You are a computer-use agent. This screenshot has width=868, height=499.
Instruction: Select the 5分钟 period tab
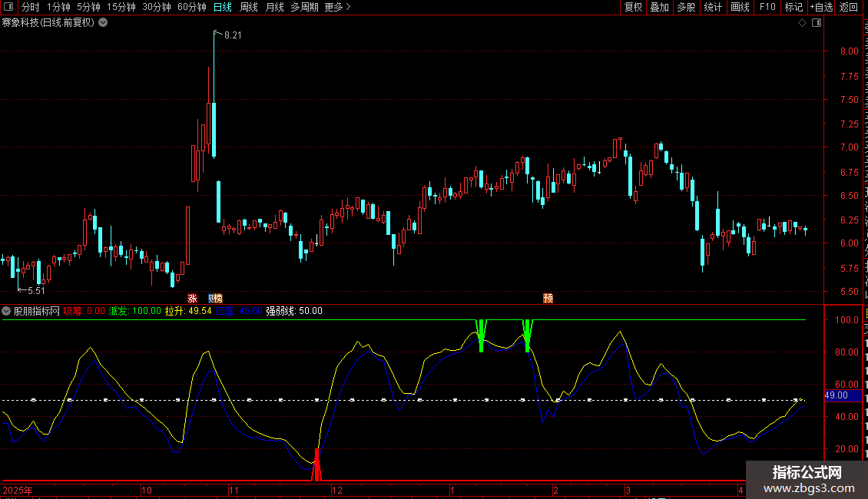[88, 7]
